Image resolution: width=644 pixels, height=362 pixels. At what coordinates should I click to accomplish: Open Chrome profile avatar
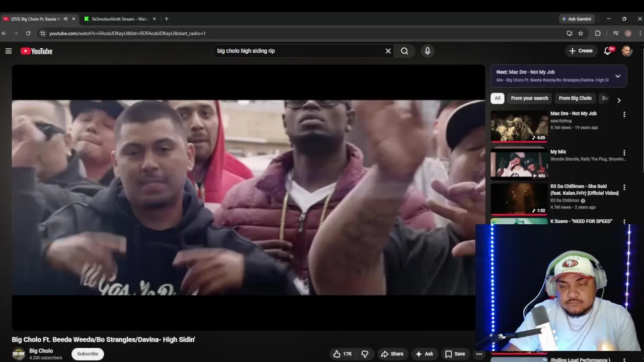[628, 33]
